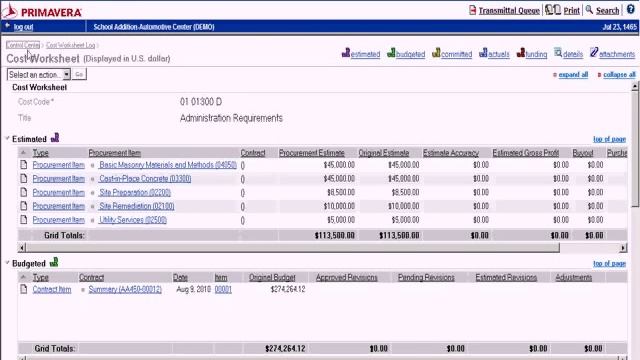
Task: Open the Search link
Action: (x=607, y=11)
